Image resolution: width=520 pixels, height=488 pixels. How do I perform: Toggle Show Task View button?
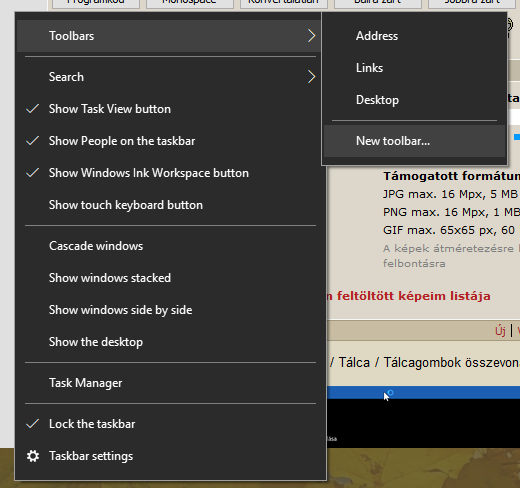click(x=170, y=109)
